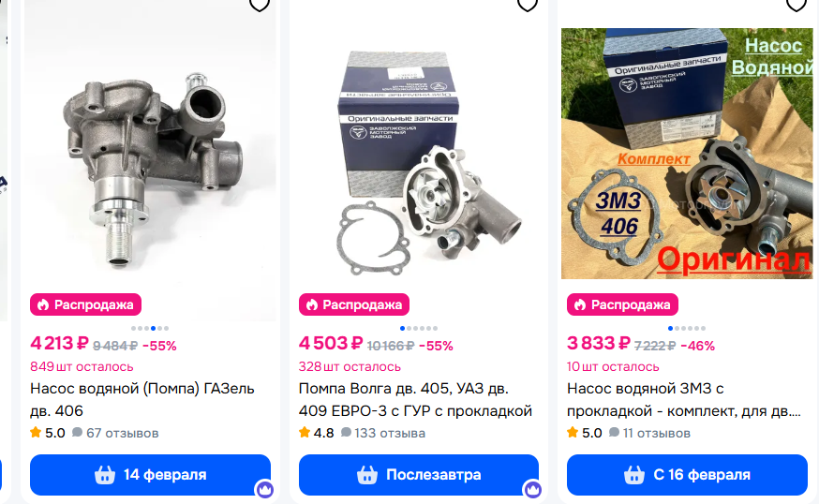Click heart icon on Насос водяной ЗМЗ card
Viewport: 819px width, 504px height.
(x=796, y=5)
